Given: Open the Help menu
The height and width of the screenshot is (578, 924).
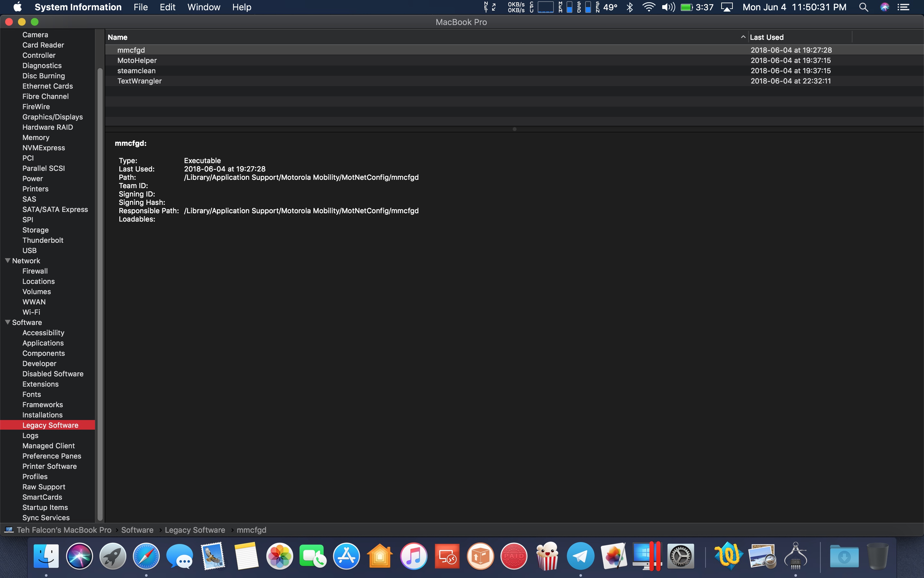Looking at the screenshot, I should [242, 7].
